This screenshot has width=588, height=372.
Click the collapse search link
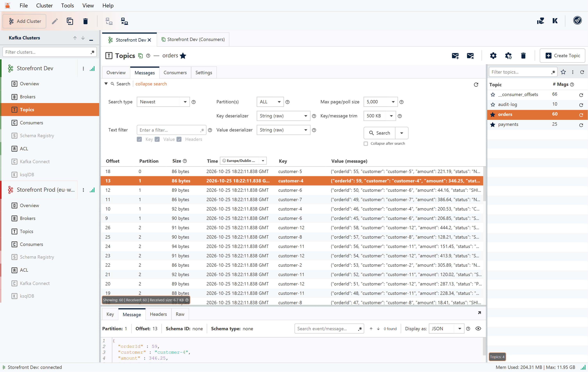click(151, 84)
